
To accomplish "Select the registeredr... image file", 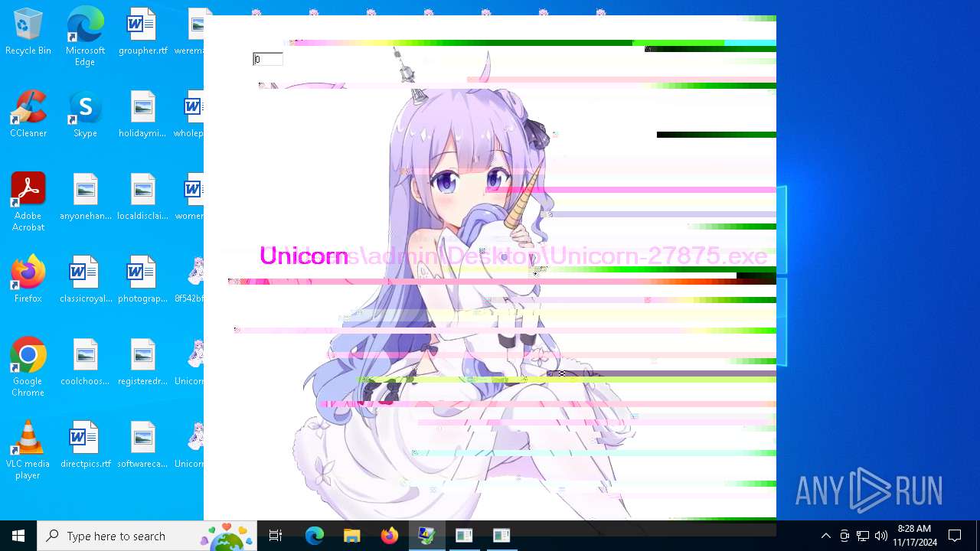I will click(x=142, y=363).
